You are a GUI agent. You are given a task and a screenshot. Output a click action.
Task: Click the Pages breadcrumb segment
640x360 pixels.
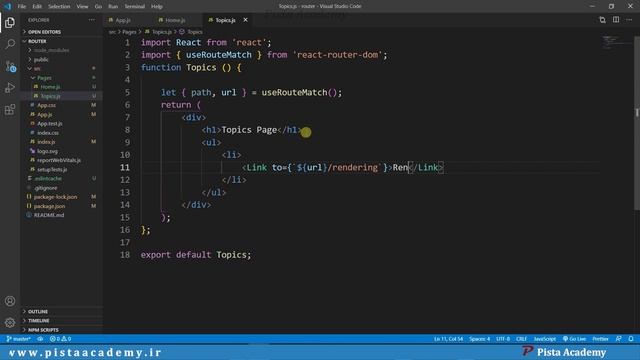click(x=129, y=32)
